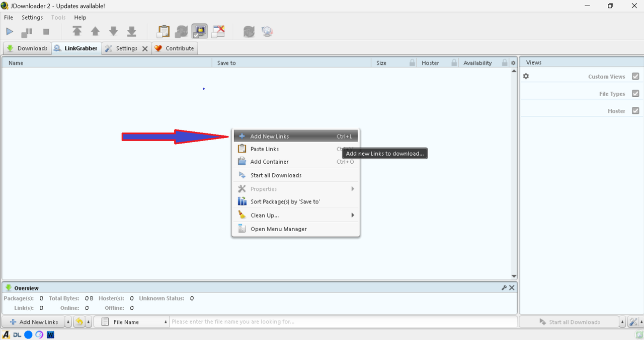Choose Paste Links in context menu
The width and height of the screenshot is (644, 340).
(296, 149)
